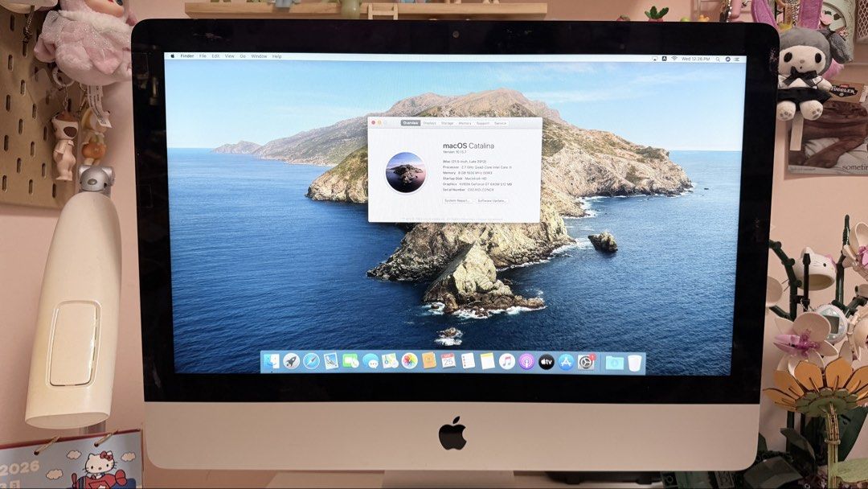The height and width of the screenshot is (489, 868).
Task: Switch to the Displays tab
Action: [x=429, y=123]
